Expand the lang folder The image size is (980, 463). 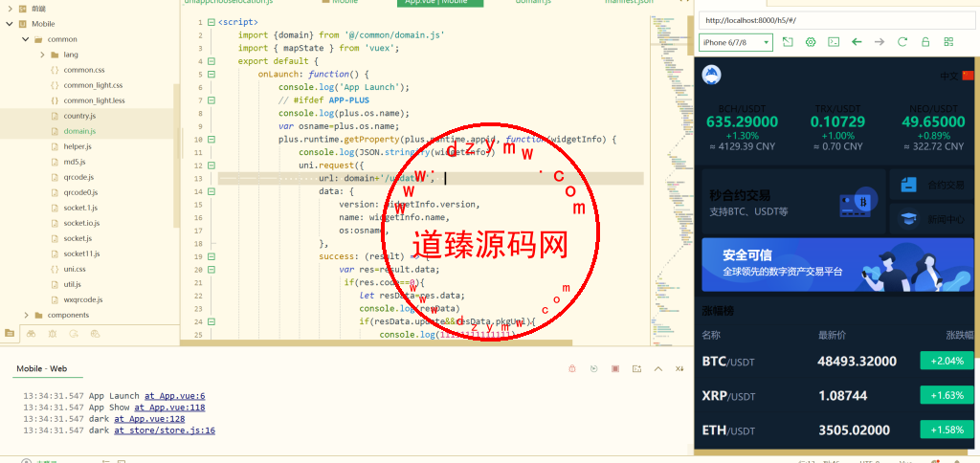click(42, 55)
